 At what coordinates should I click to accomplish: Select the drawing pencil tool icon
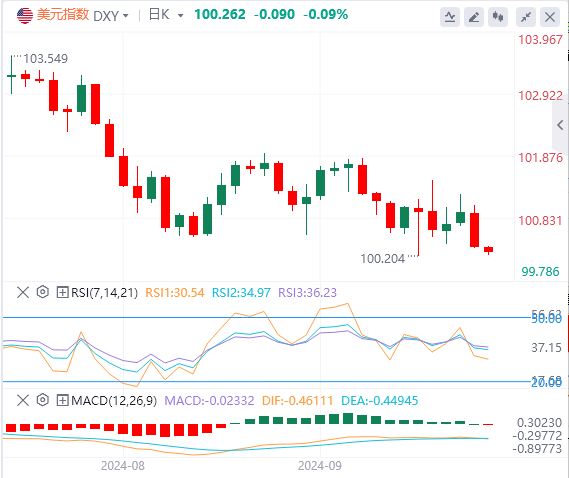(x=474, y=17)
